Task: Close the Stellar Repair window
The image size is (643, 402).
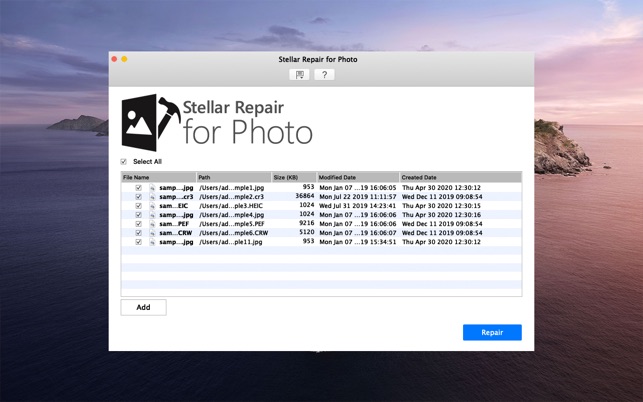Action: tap(114, 59)
